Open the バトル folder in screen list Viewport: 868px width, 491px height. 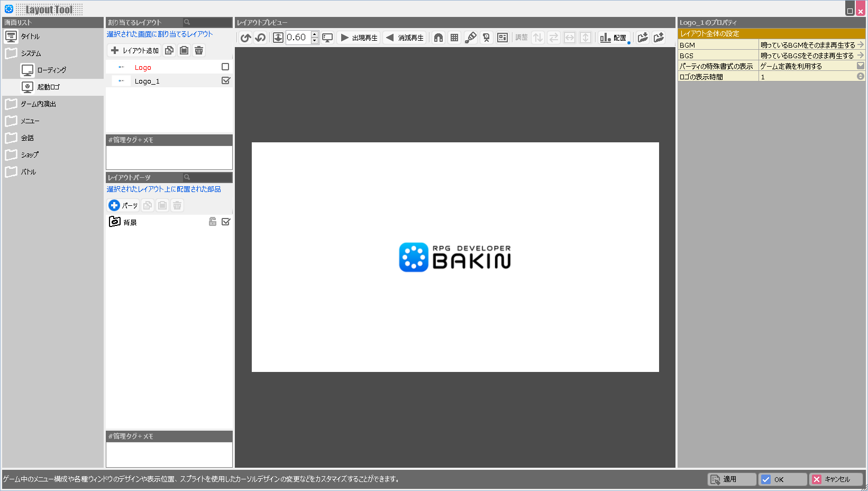(28, 172)
